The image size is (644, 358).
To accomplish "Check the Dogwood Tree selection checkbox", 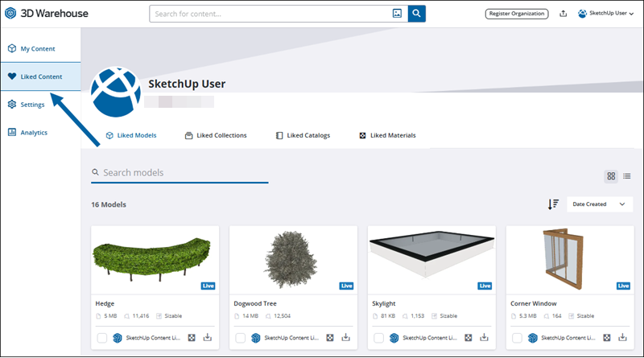I will pos(240,338).
